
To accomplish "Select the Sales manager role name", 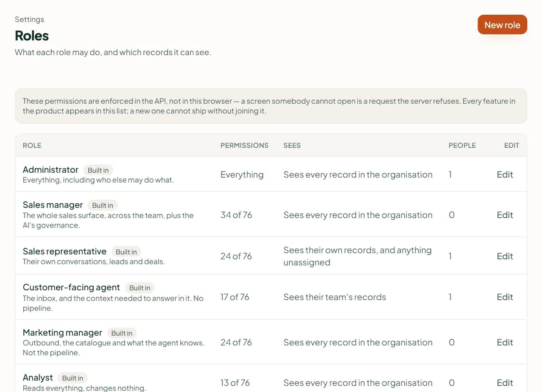I will (53, 205).
